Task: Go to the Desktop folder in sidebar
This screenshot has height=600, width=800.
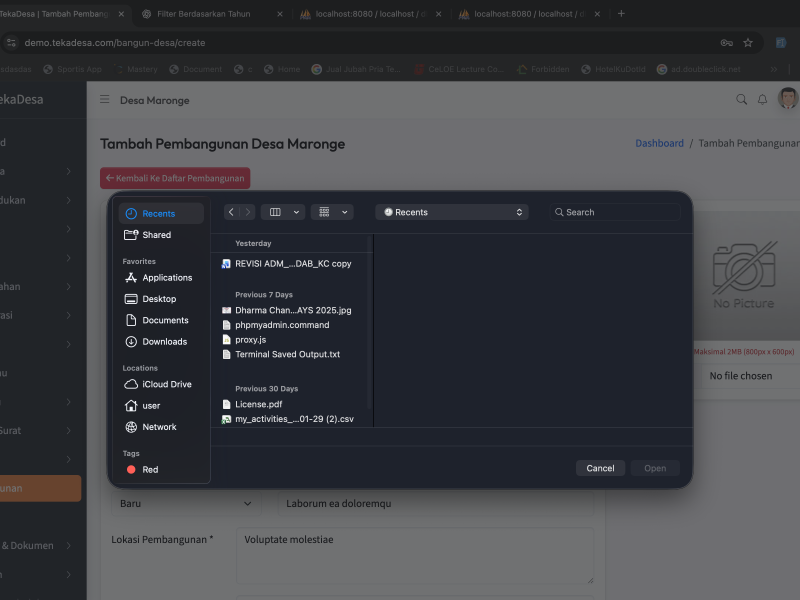Action: coord(158,299)
